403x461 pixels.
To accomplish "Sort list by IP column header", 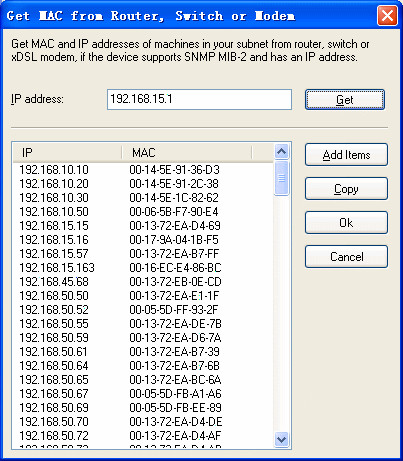I will (x=68, y=153).
